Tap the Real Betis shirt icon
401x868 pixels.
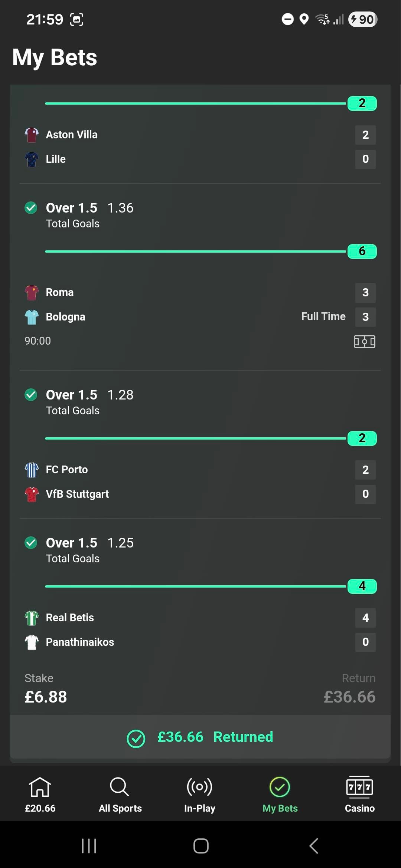point(32,618)
